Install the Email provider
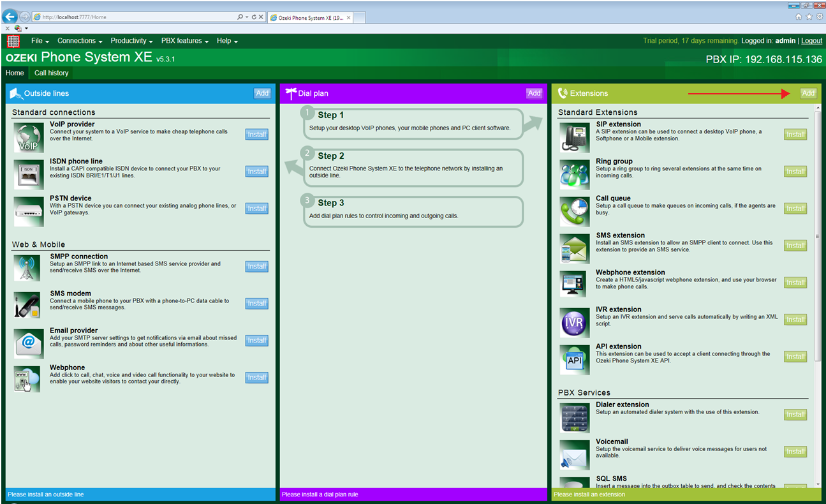Viewport: 826px width, 504px height. point(257,341)
